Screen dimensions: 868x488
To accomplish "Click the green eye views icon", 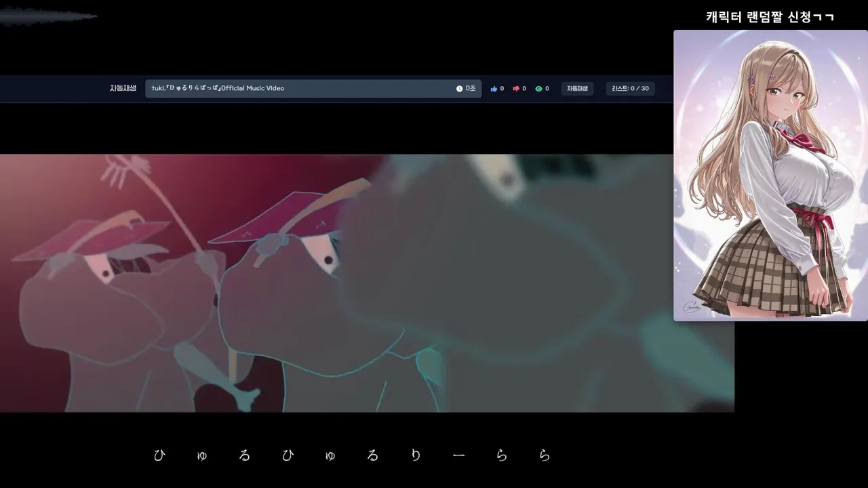I will [x=538, y=89].
